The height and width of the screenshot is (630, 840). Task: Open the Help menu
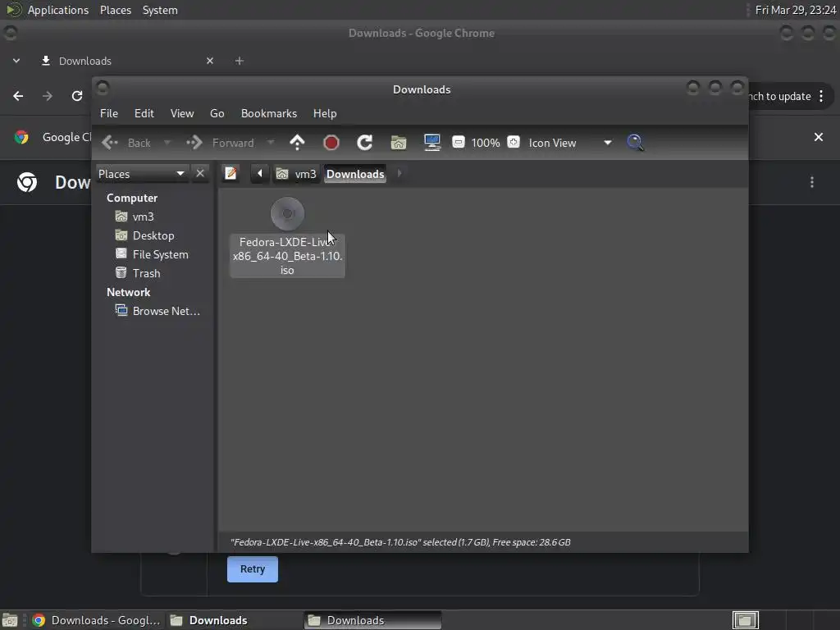(x=325, y=113)
